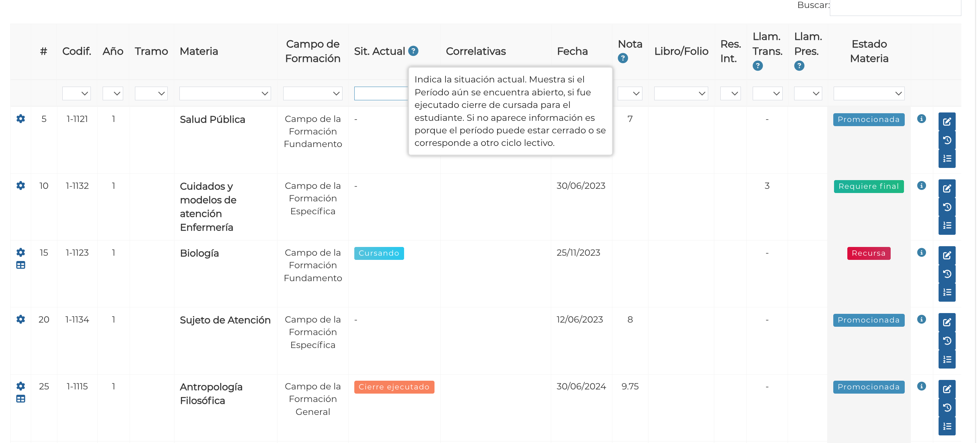Click help icon under Llam. Trans. header

click(x=758, y=66)
